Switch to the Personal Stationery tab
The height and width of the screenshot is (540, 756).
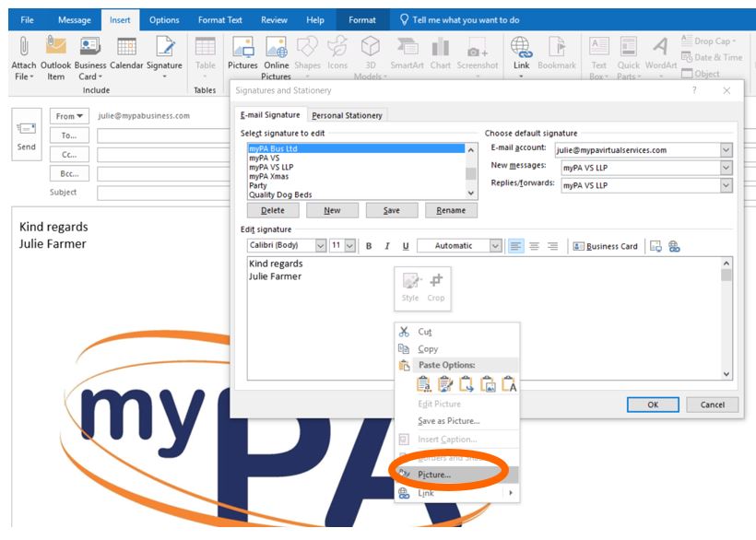pyautogui.click(x=347, y=115)
